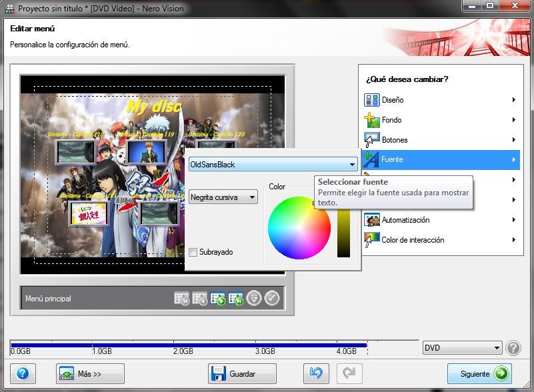
Task: Click the Fuente letter A icon
Action: pyautogui.click(x=371, y=159)
